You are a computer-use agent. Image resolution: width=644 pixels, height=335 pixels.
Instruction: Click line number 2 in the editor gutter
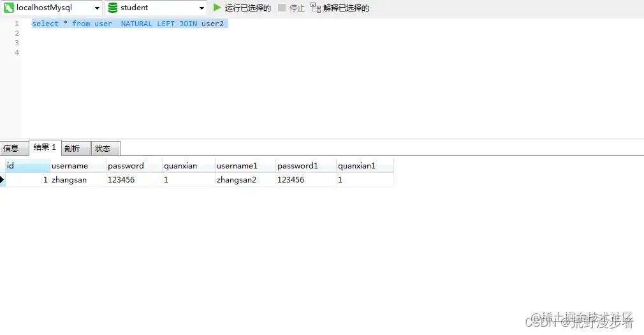17,33
